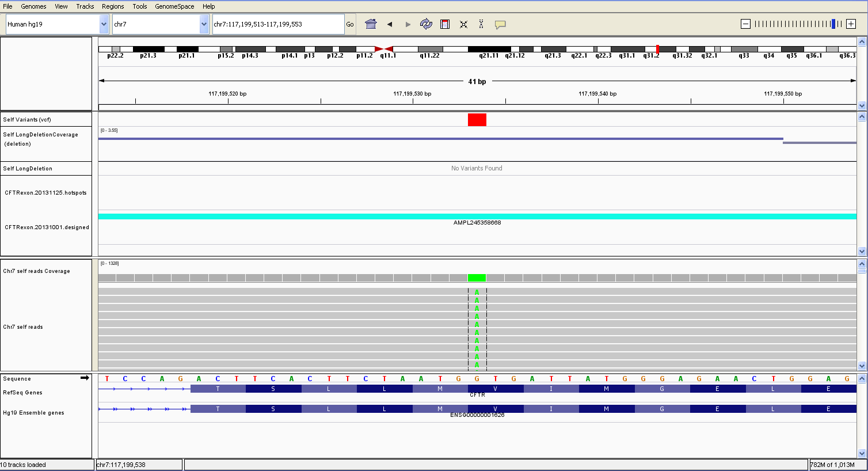The width and height of the screenshot is (868, 471).
Task: Click the fit data to window icon
Action: [463, 24]
